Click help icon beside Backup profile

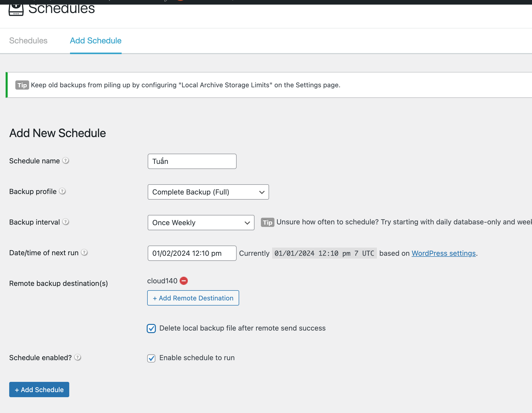pyautogui.click(x=62, y=191)
